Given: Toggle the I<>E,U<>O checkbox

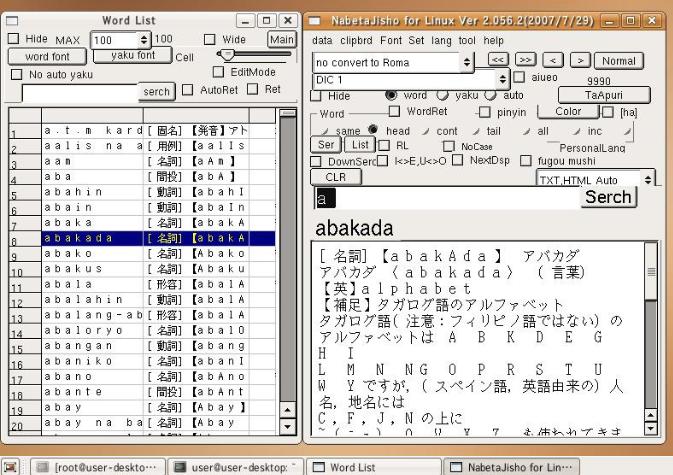Looking at the screenshot, I should (x=382, y=160).
